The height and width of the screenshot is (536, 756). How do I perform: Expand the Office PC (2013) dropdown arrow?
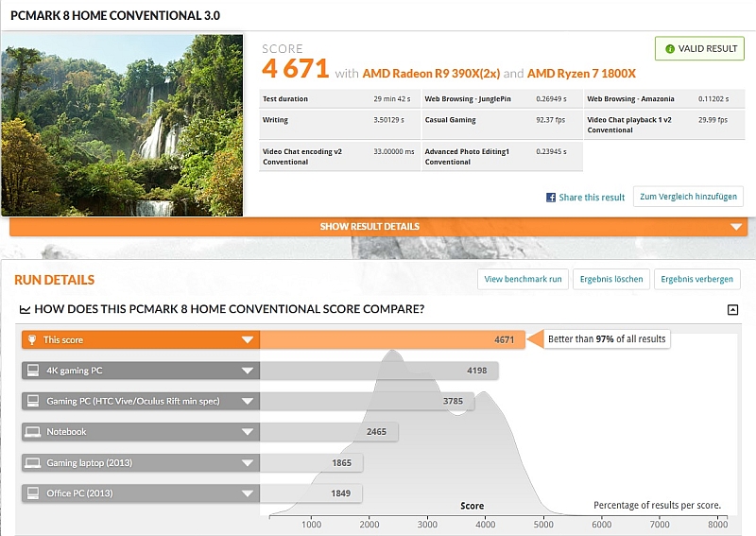click(x=248, y=493)
